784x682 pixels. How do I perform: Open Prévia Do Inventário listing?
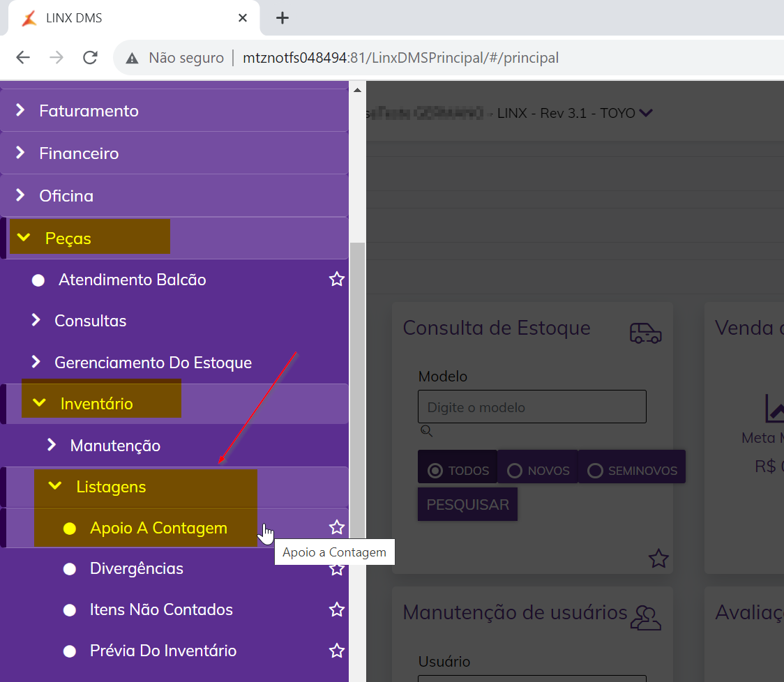pos(163,651)
